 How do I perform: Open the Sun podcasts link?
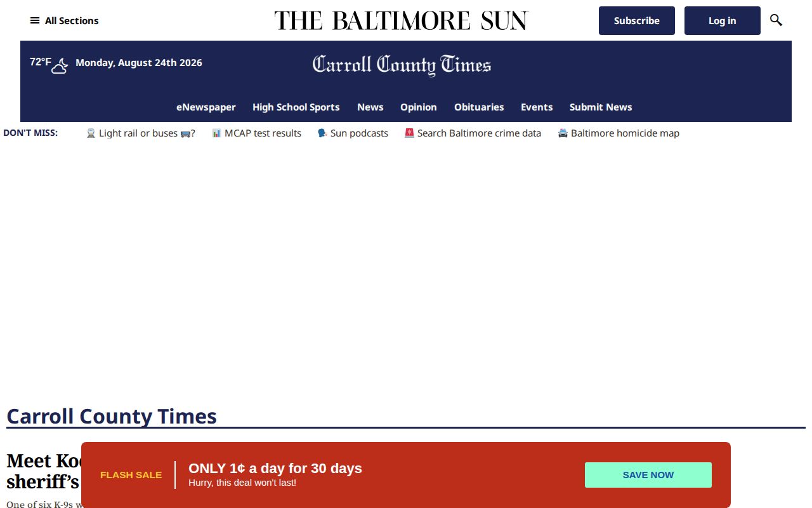point(353,133)
